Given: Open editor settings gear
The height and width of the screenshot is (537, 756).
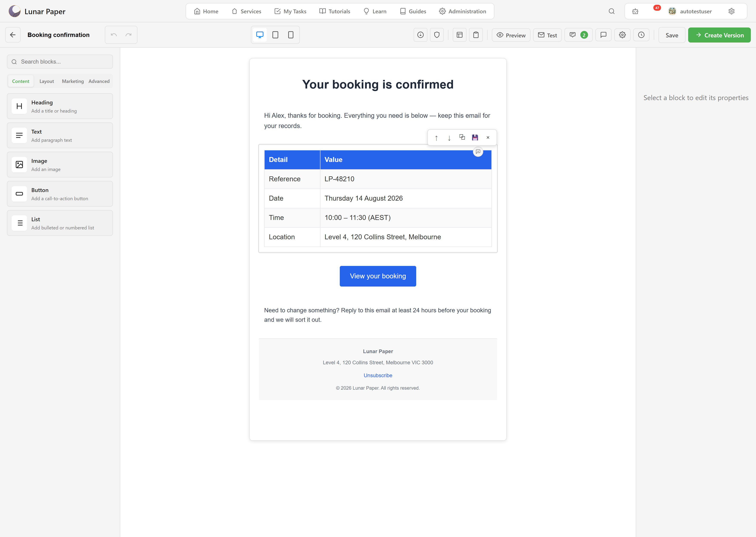Looking at the screenshot, I should pyautogui.click(x=622, y=35).
